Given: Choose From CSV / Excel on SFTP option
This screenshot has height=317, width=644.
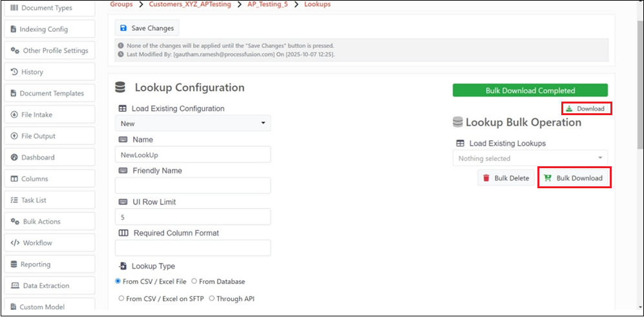Looking at the screenshot, I should click(121, 298).
